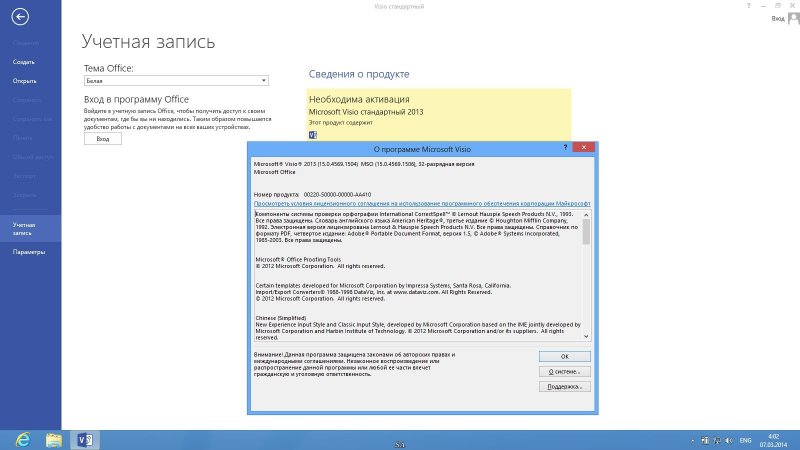Click scroll down arrow in credits box

click(586, 336)
